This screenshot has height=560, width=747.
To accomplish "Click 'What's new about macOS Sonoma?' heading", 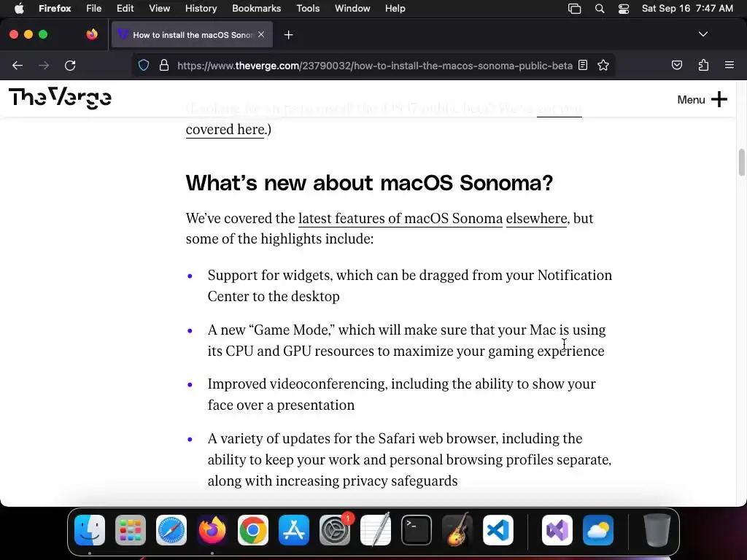I will point(369,183).
